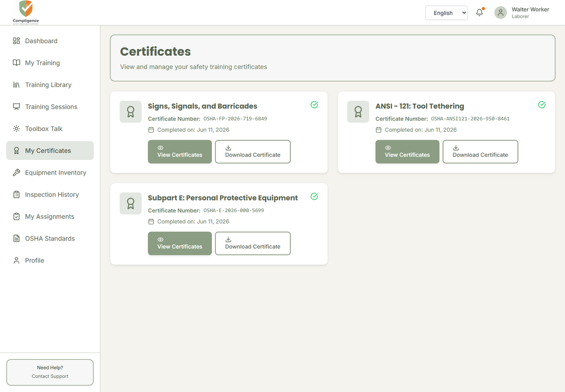Select My Certificates in sidebar
The width and height of the screenshot is (565, 392).
point(50,151)
